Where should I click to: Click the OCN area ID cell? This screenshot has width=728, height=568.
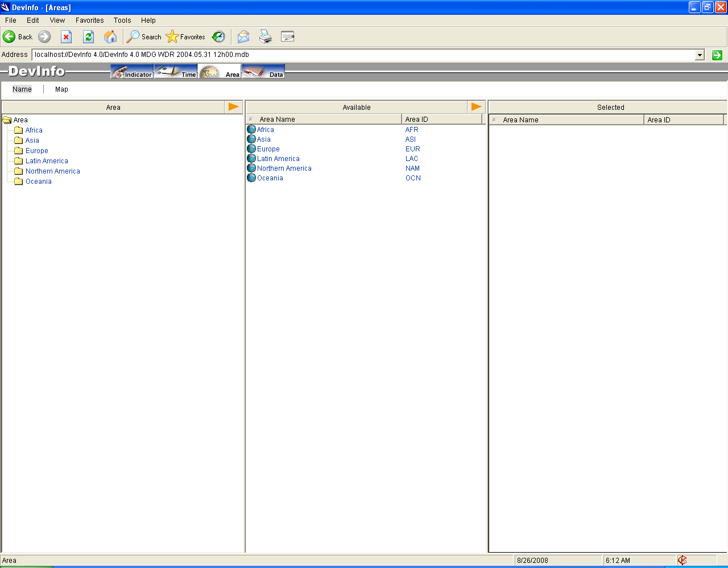coord(413,178)
